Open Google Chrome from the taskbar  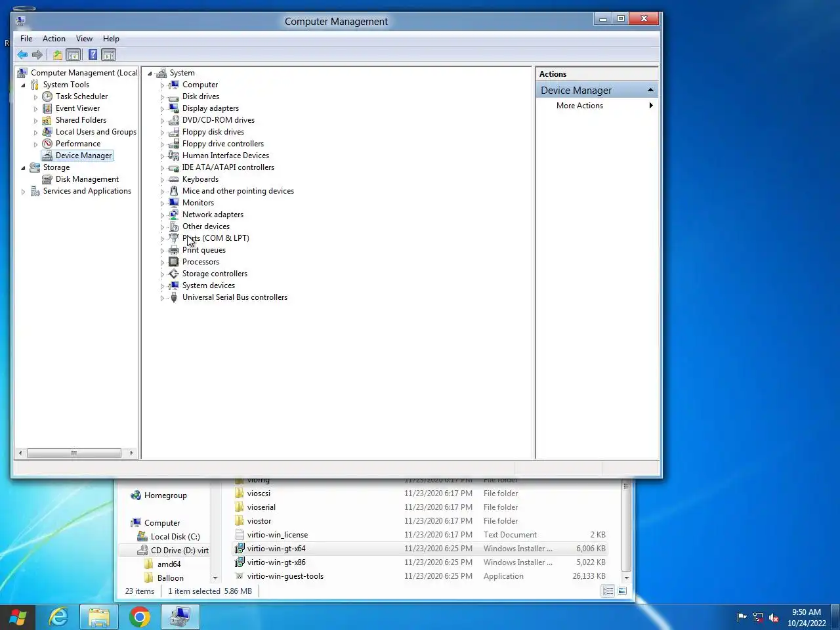point(139,617)
